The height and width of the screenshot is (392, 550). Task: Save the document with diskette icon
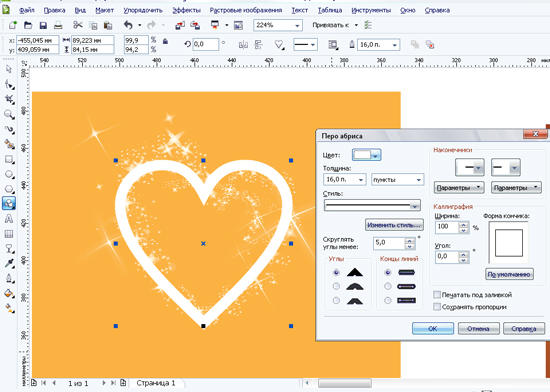(43, 25)
